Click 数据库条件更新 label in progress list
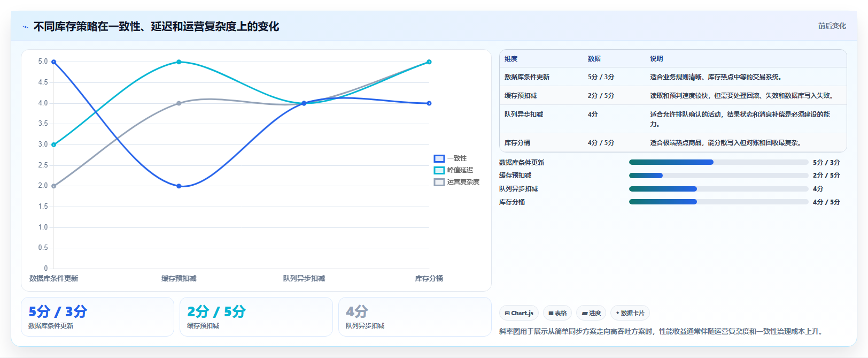Viewport: 868px width, 358px height. tap(522, 163)
